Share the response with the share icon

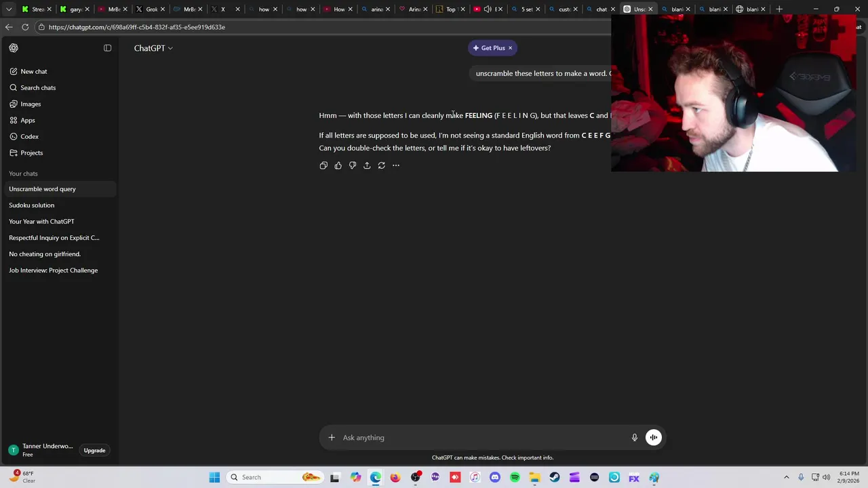(x=367, y=165)
